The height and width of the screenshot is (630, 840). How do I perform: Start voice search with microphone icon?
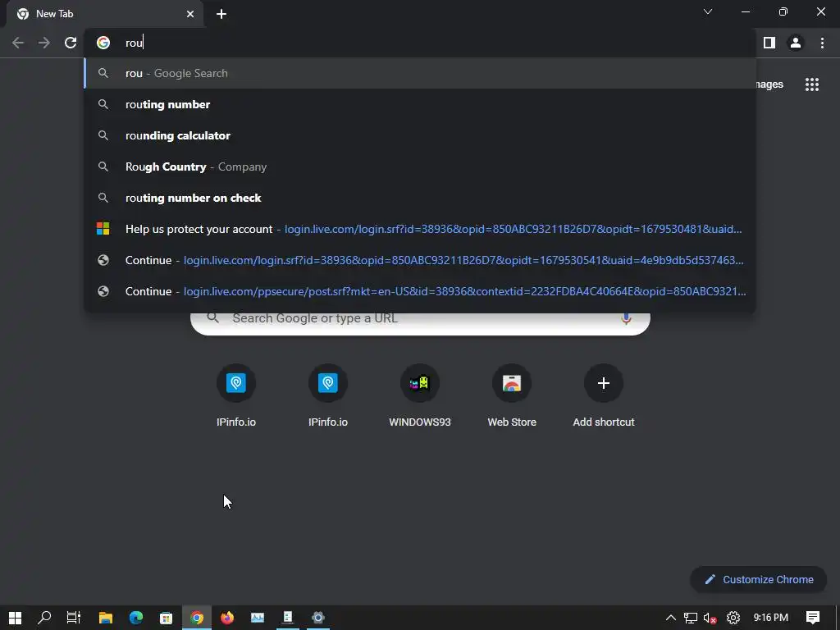[x=626, y=319]
